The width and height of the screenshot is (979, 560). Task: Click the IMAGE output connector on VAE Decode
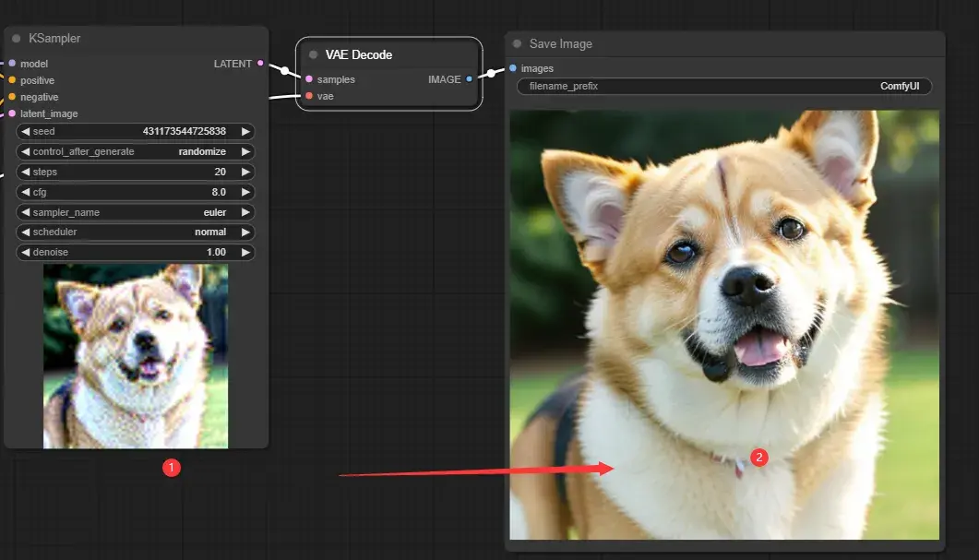coord(470,79)
